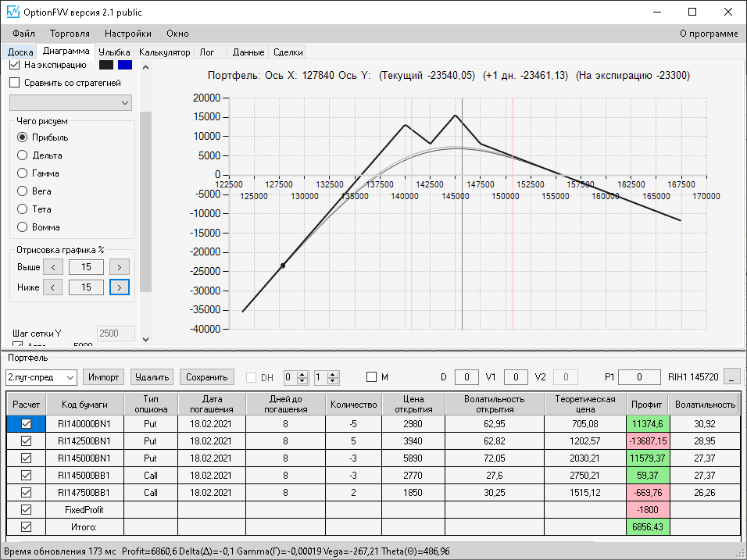
Task: Select the Тета radio button
Action: tap(22, 209)
